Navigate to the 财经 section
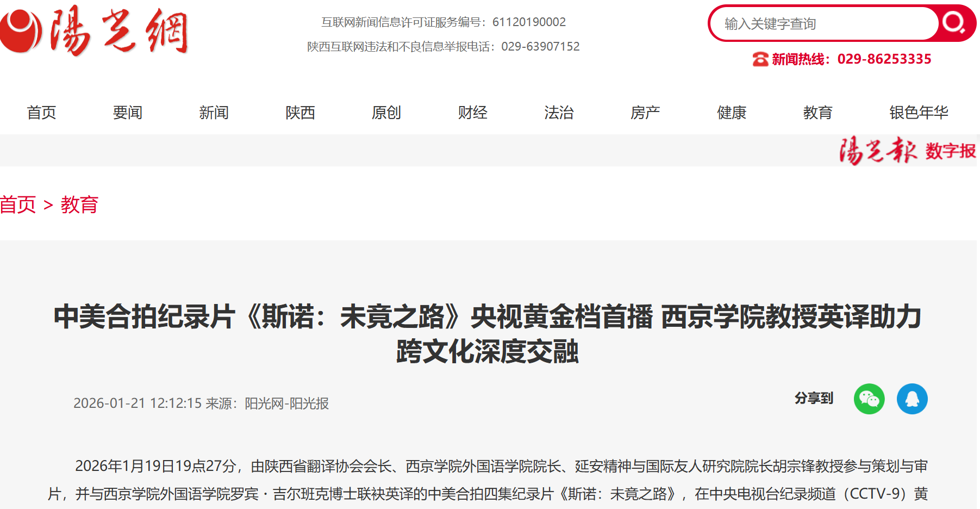Image resolution: width=980 pixels, height=509 pixels. (x=473, y=113)
